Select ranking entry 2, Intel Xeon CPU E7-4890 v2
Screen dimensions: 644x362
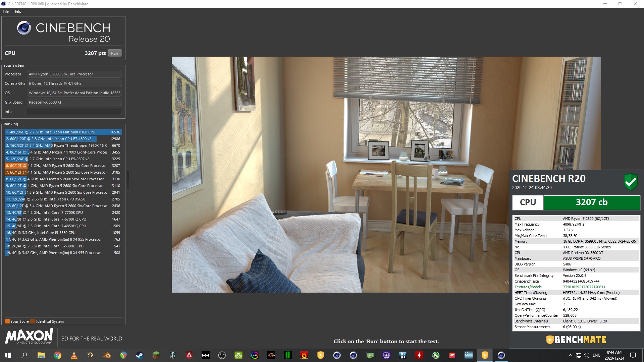tap(63, 139)
